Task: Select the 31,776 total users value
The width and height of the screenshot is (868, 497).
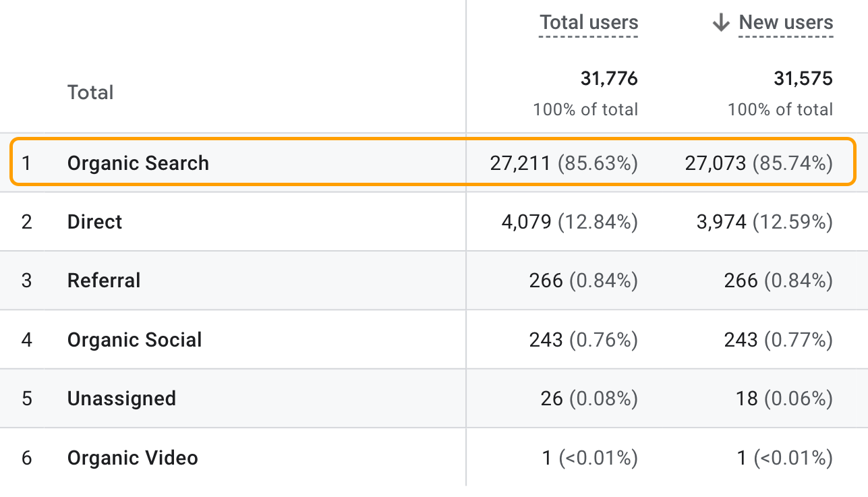Action: [x=610, y=78]
